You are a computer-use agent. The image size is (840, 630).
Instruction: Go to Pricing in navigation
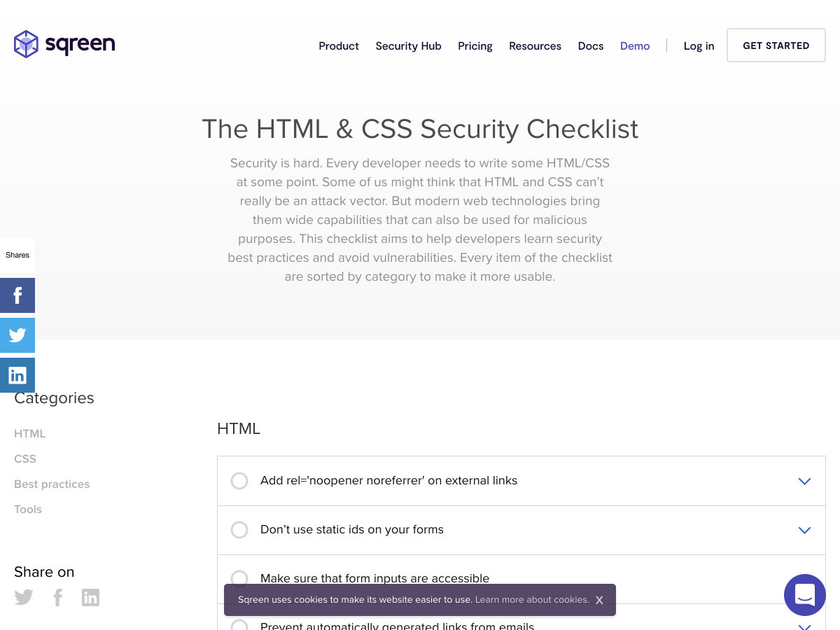click(475, 46)
